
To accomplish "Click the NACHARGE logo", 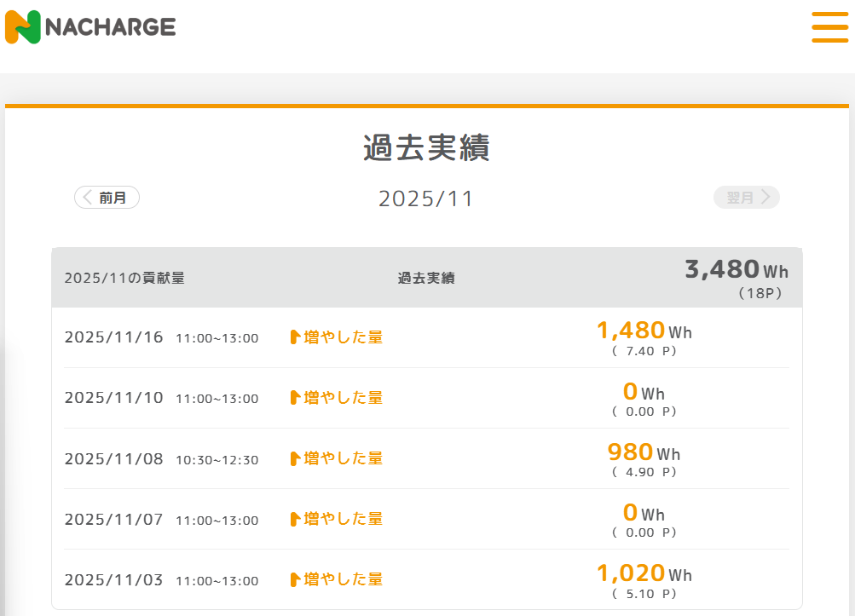I will tap(90, 26).
